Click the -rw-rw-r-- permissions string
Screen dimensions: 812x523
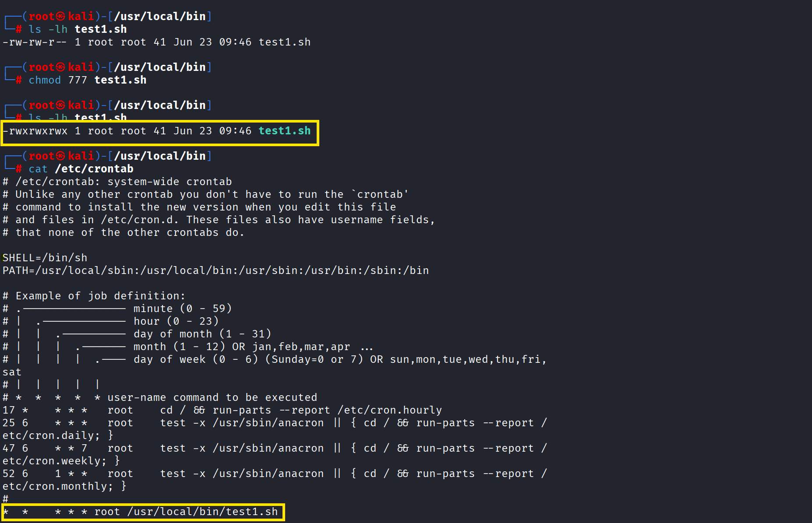(x=35, y=42)
